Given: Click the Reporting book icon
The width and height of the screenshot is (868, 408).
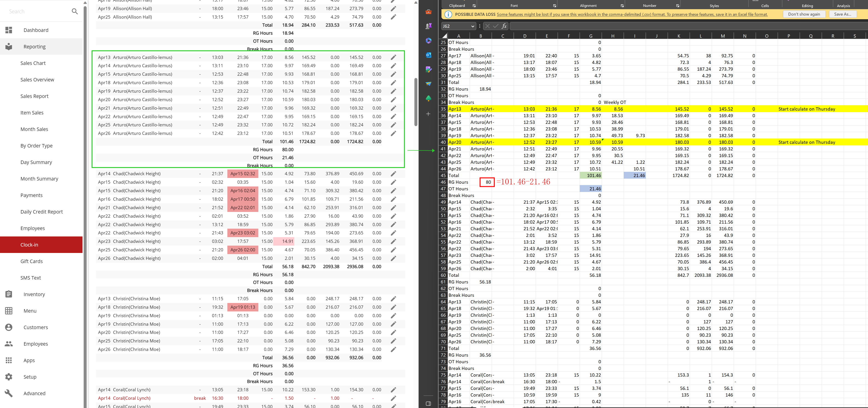Looking at the screenshot, I should coord(9,47).
